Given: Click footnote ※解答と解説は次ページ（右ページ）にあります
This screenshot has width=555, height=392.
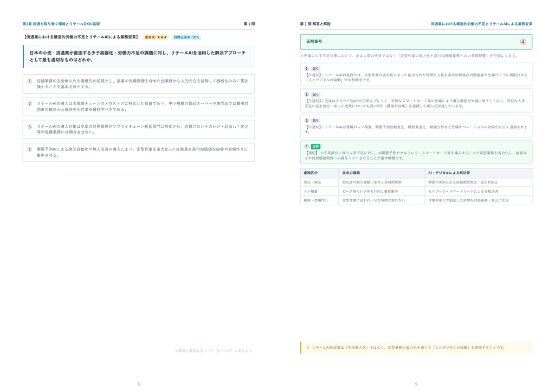Looking at the screenshot, I should (215, 351).
